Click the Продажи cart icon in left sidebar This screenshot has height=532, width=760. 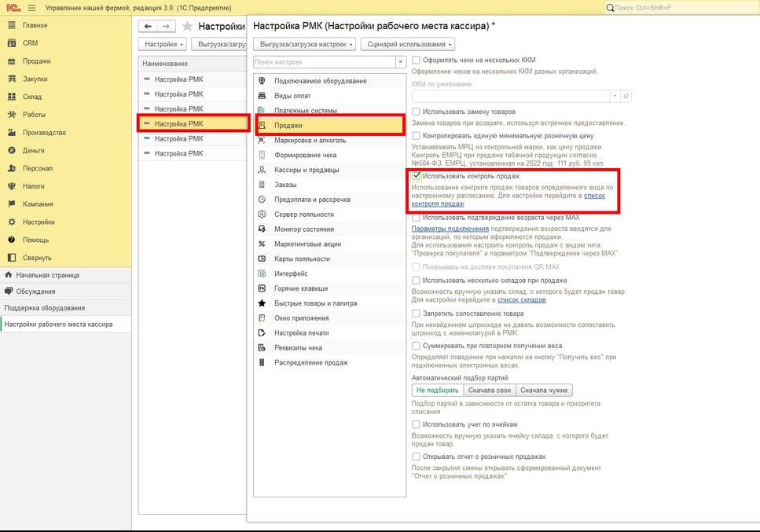pyautogui.click(x=12, y=61)
